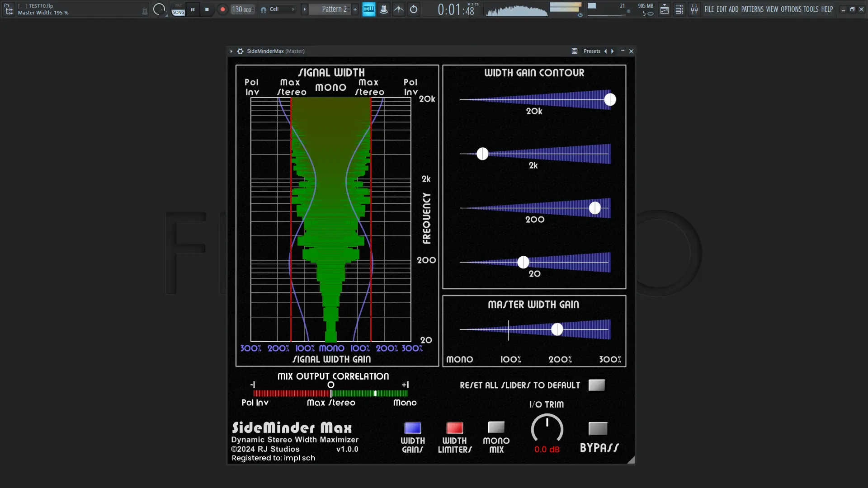Open the Mixer icon
The height and width of the screenshot is (488, 868).
point(695,9)
